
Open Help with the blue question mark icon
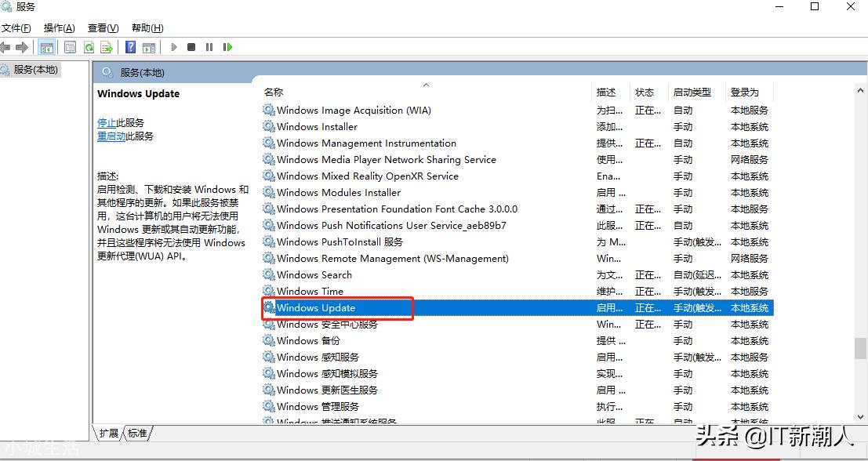(131, 47)
